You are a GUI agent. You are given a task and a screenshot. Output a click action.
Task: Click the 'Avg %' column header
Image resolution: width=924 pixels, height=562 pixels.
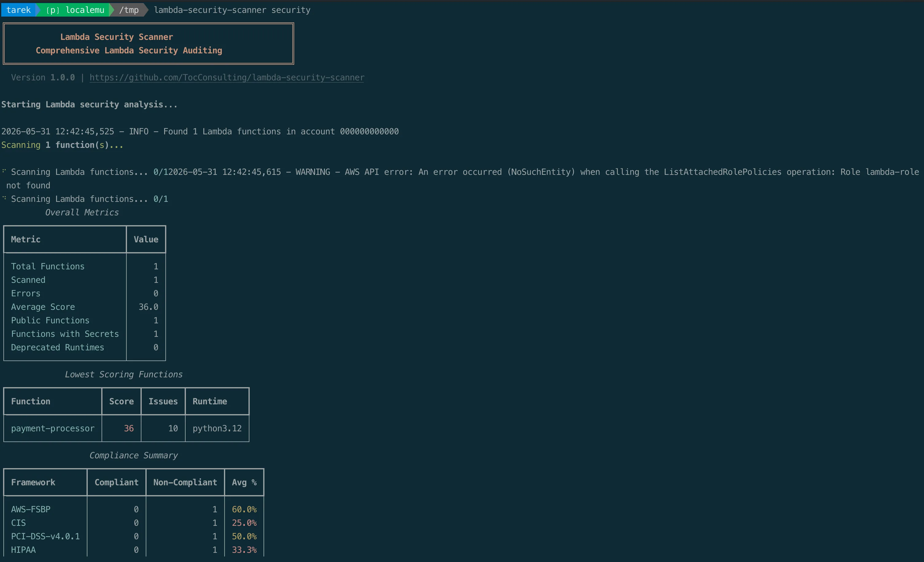[x=244, y=482]
